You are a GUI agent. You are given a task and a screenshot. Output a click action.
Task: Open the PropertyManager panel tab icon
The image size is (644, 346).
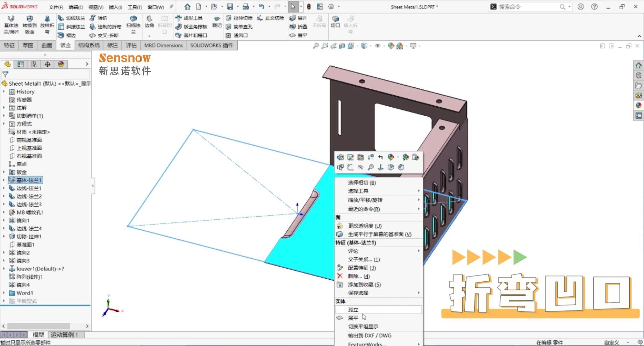[x=21, y=64]
